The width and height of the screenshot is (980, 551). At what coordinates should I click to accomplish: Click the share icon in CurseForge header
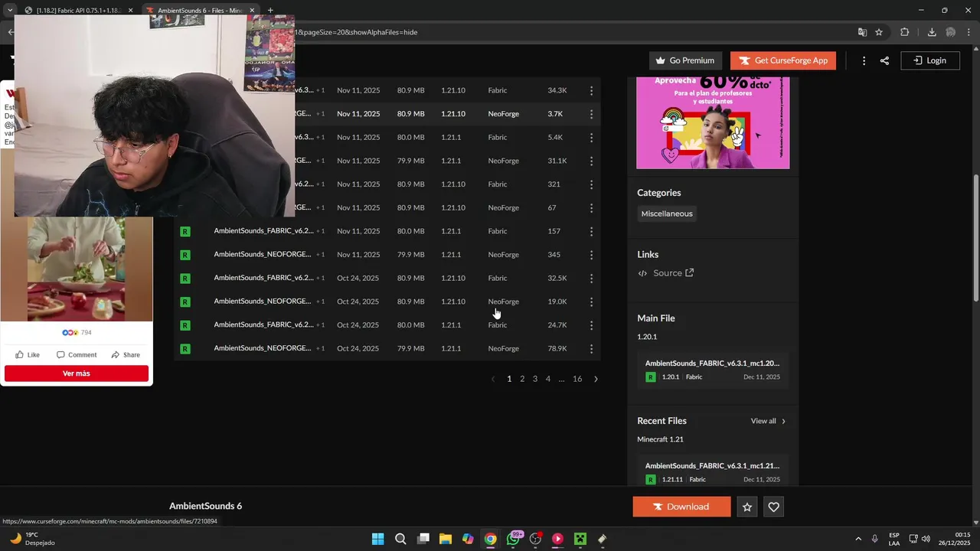(x=884, y=60)
